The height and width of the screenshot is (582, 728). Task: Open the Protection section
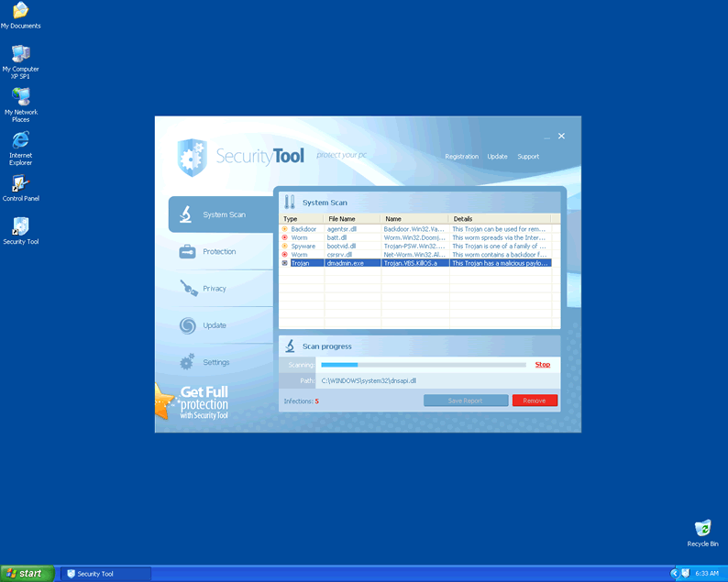[x=218, y=251]
